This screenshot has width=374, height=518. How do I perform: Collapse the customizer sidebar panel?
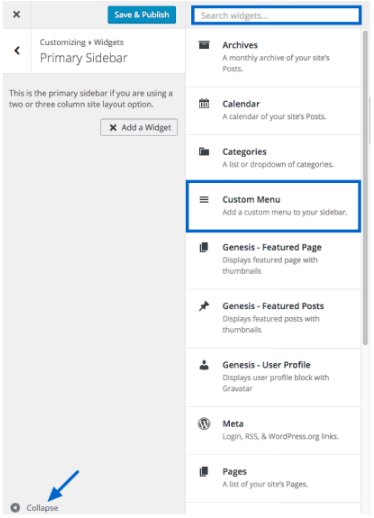(x=34, y=508)
